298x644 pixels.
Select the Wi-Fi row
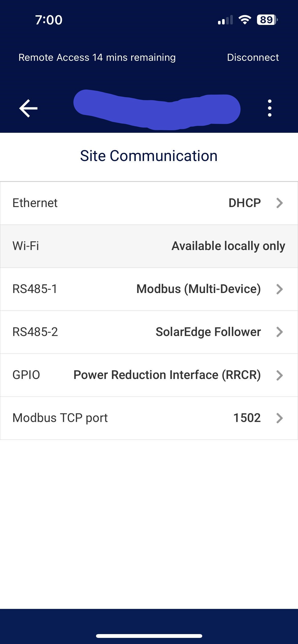click(x=149, y=246)
